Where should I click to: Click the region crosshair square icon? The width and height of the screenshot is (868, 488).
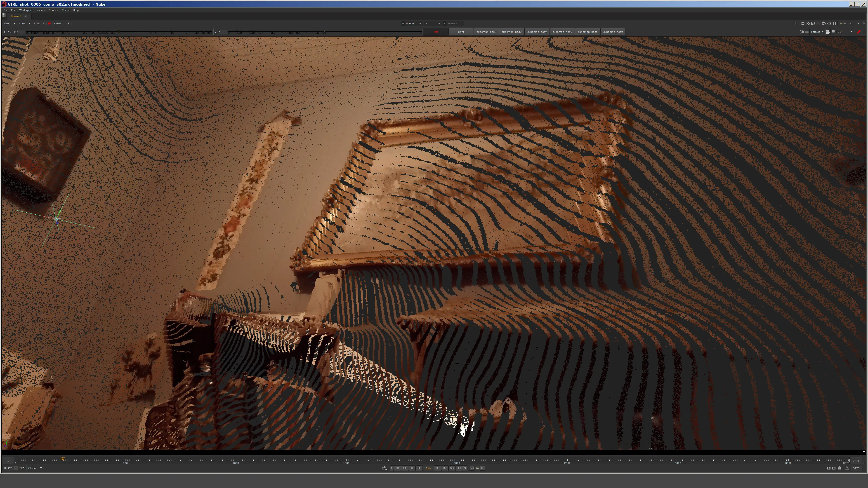pyautogui.click(x=829, y=23)
